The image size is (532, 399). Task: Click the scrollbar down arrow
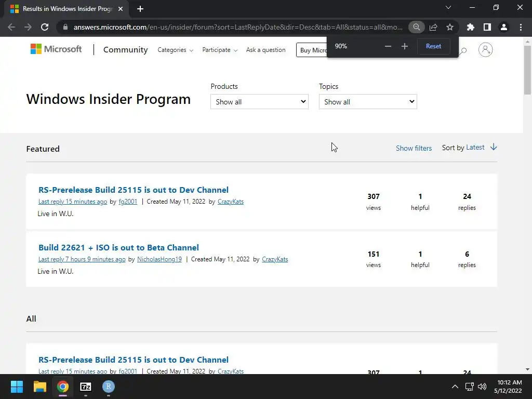(x=527, y=369)
